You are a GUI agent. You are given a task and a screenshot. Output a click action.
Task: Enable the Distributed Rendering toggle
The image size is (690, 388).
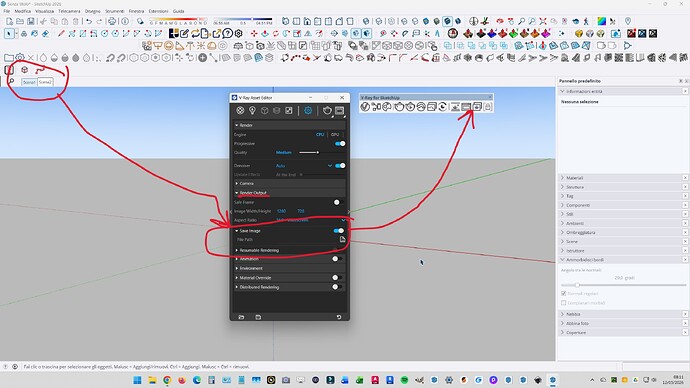click(x=337, y=287)
